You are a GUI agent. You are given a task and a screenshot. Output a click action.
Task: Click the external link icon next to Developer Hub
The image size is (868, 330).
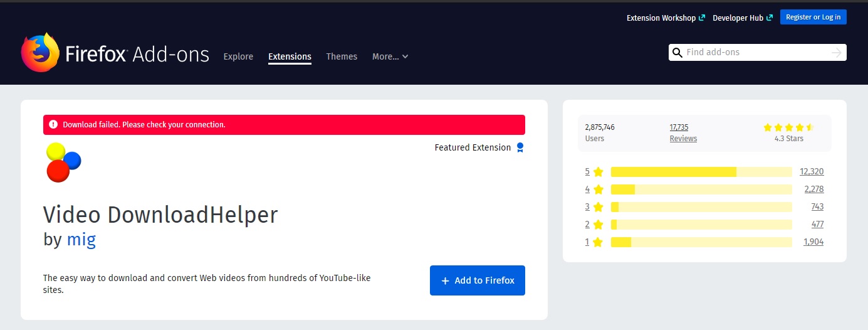click(770, 18)
